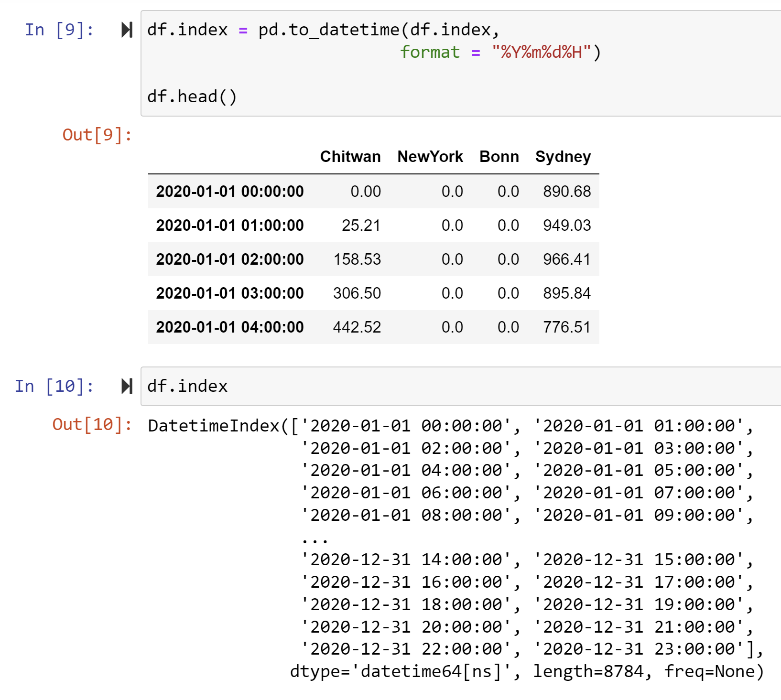Click the DatetimeIndex output text
This screenshot has width=781, height=700.
point(213,426)
